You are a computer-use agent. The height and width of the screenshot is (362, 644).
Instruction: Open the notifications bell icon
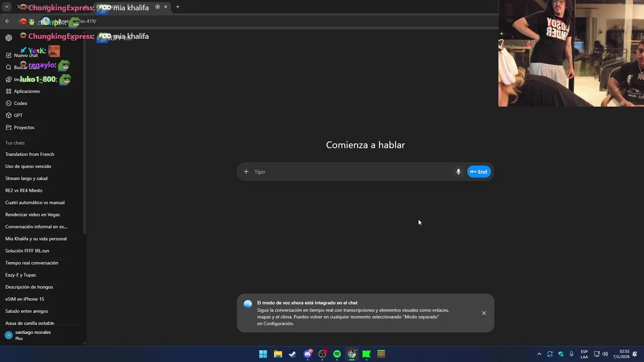635,354
